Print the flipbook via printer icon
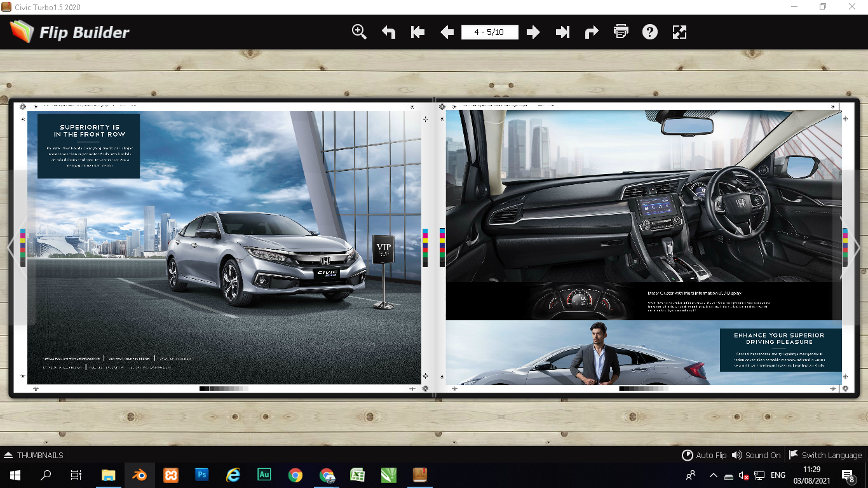868x488 pixels. (x=621, y=32)
